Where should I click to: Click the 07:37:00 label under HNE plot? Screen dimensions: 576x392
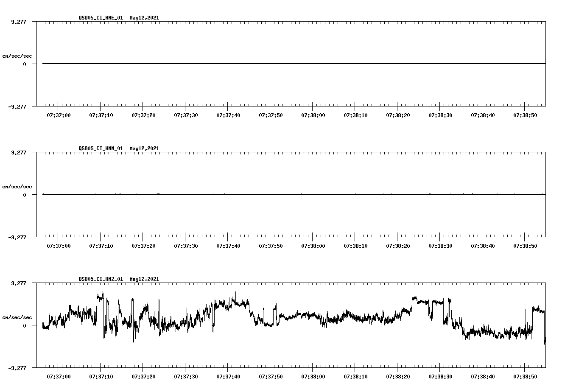(59, 115)
